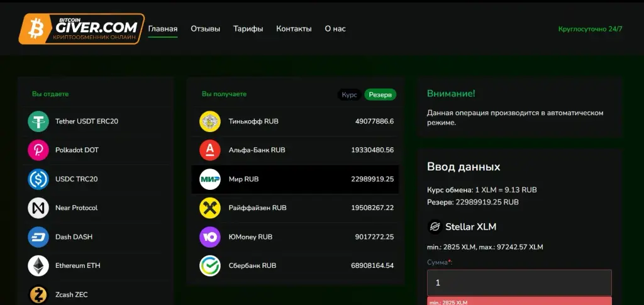Click the Тинькофф bank yellow icon
Viewport: 644px width, 305px height.
click(x=210, y=121)
